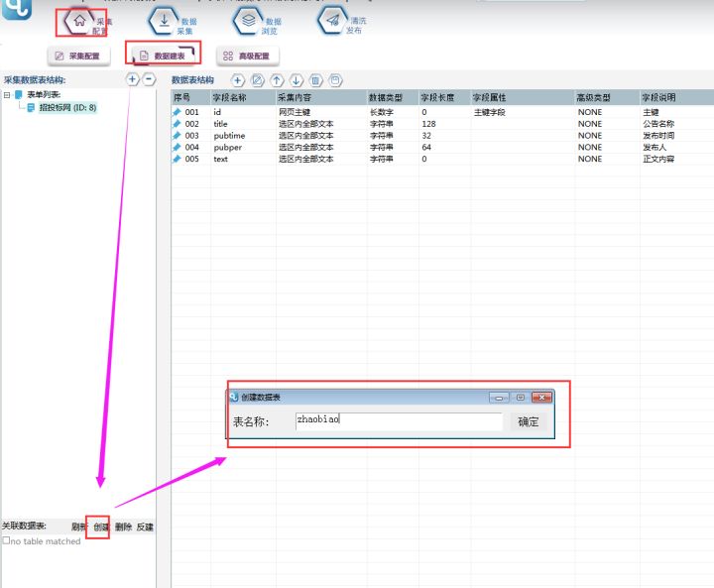Select row 005 pin icon
Viewport: 714px width, 588px height.
tap(177, 159)
